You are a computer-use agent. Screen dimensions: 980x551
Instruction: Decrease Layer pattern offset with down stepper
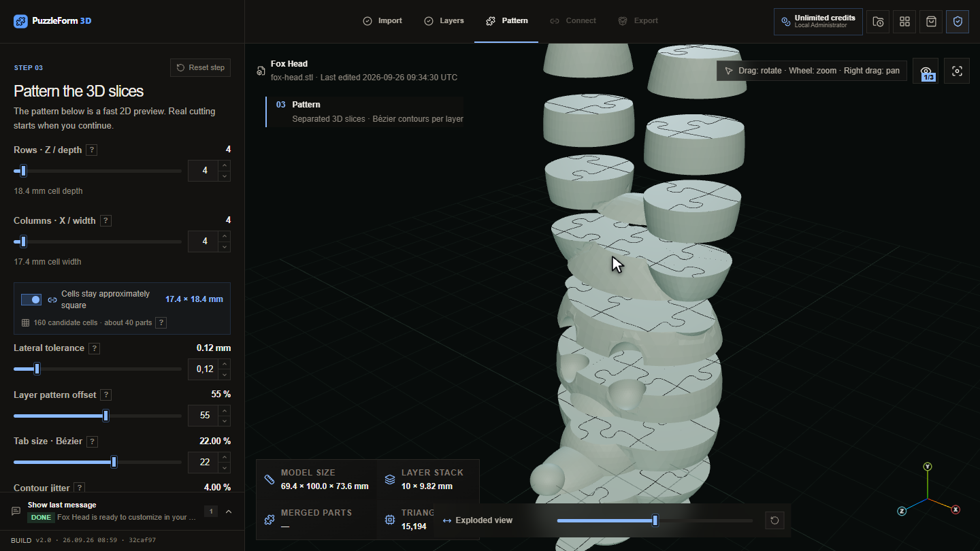click(x=224, y=420)
